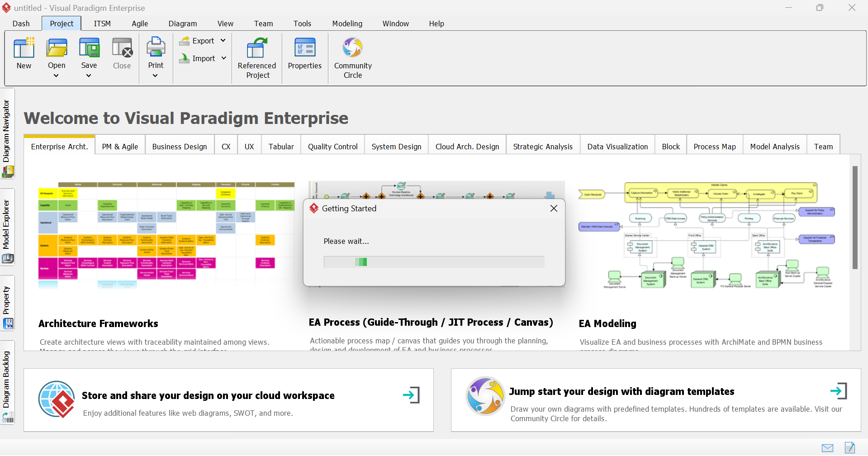Switch to the Modeling ribbon tab
This screenshot has height=456, width=868.
tap(347, 24)
